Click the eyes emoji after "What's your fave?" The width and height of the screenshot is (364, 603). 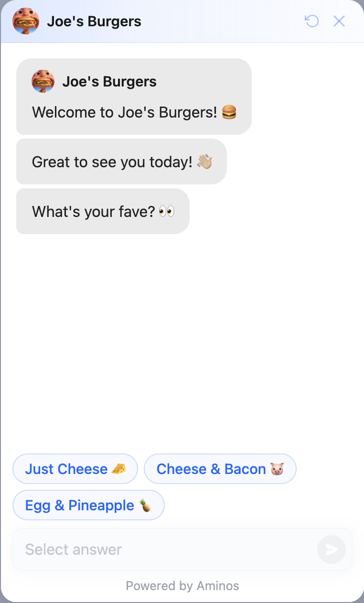click(x=167, y=211)
